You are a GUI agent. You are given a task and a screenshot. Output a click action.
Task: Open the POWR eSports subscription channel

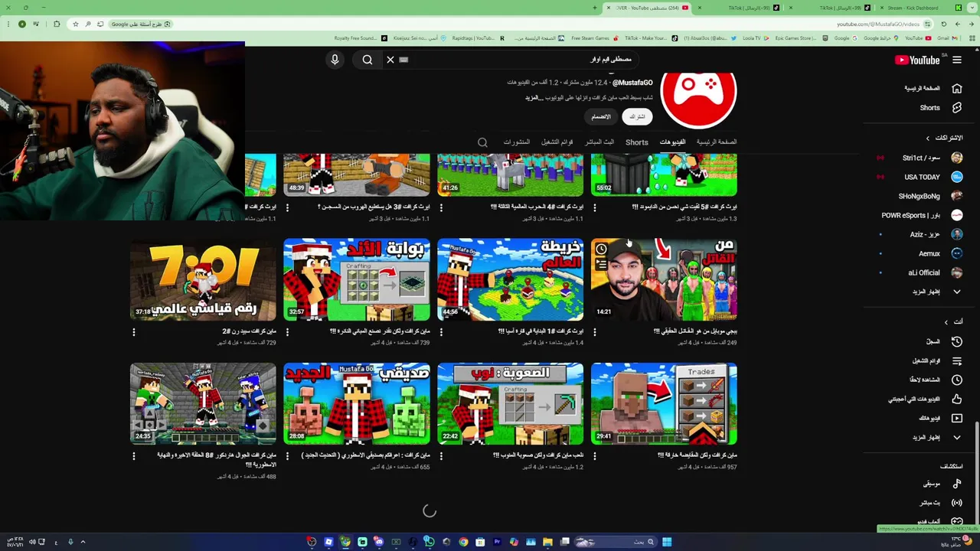click(x=923, y=215)
